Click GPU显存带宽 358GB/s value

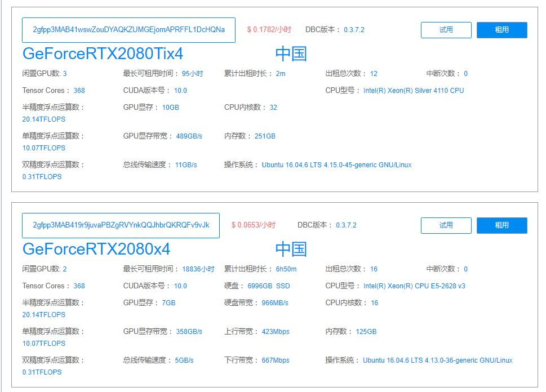(189, 331)
